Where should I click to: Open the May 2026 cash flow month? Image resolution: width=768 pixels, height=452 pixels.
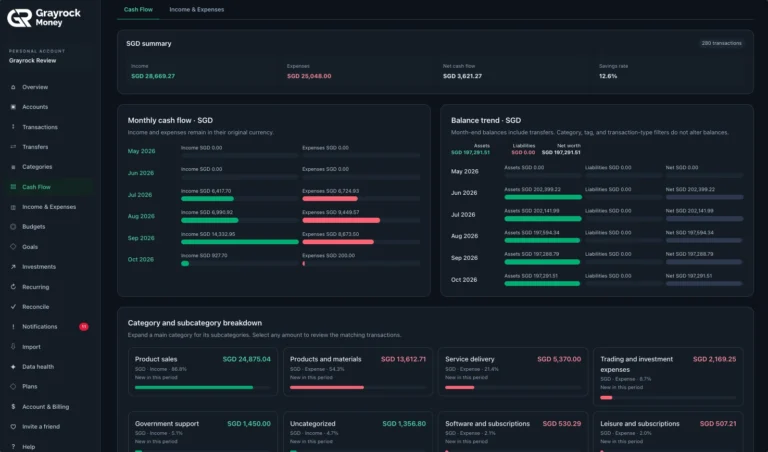click(142, 151)
